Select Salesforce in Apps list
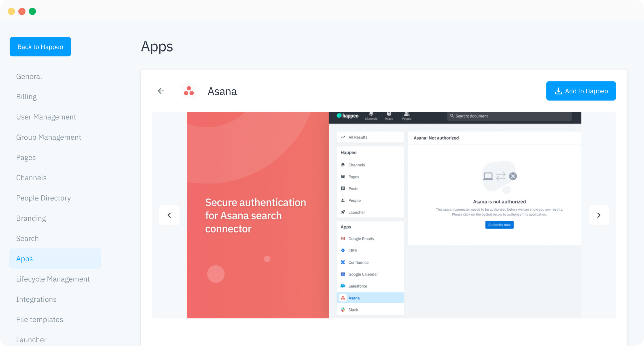This screenshot has width=644, height=346. tap(370, 286)
